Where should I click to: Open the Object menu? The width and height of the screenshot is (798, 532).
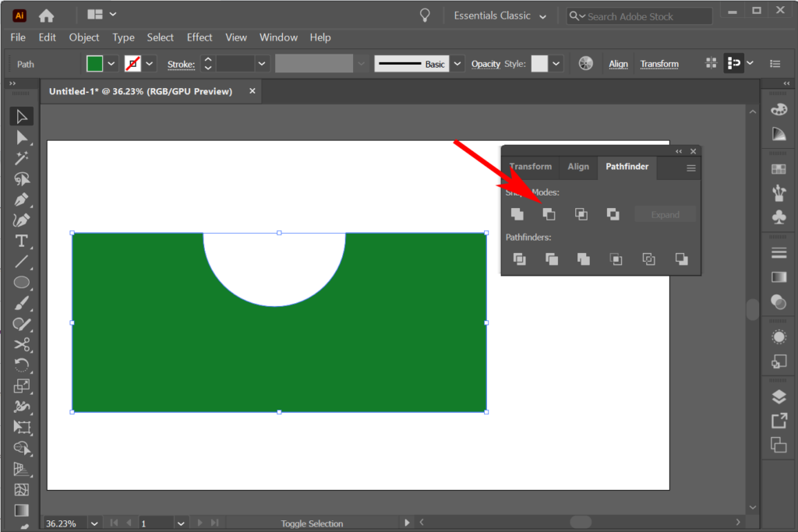(x=83, y=37)
